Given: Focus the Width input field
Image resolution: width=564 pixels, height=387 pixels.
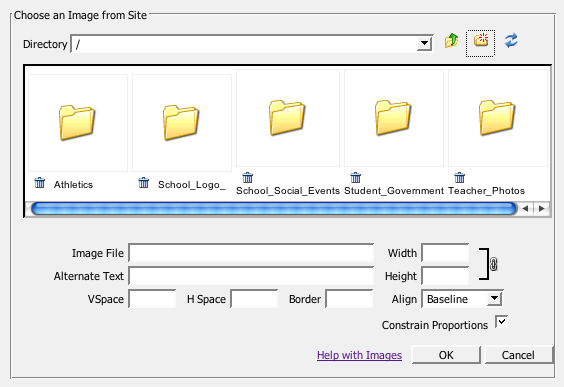Looking at the screenshot, I should (x=445, y=253).
